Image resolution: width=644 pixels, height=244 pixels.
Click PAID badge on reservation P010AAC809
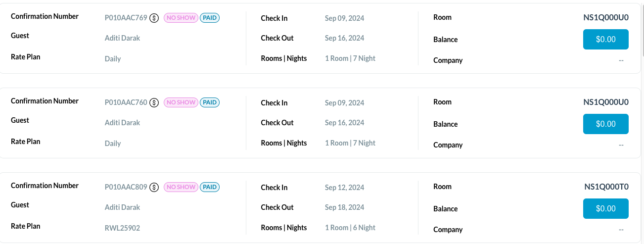tap(210, 188)
